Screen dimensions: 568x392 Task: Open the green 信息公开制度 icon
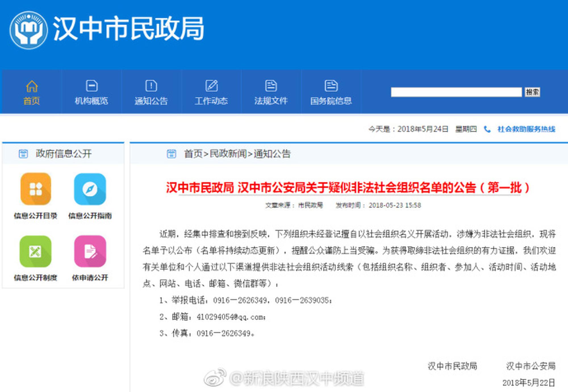click(x=36, y=251)
